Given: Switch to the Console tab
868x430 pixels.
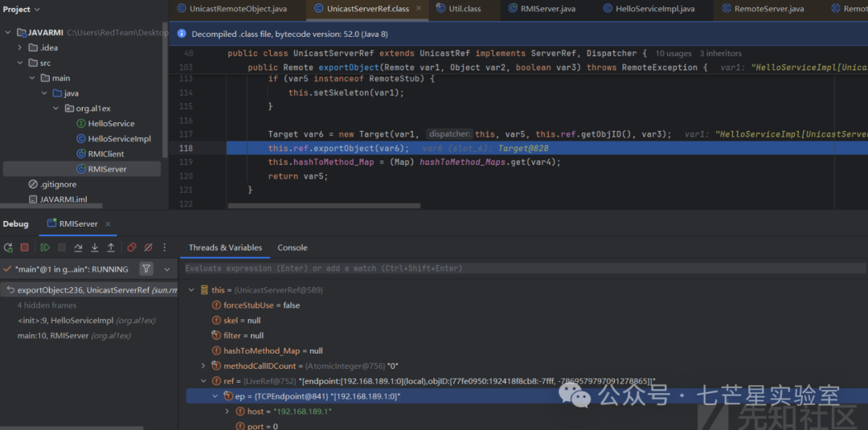Looking at the screenshot, I should pos(293,248).
